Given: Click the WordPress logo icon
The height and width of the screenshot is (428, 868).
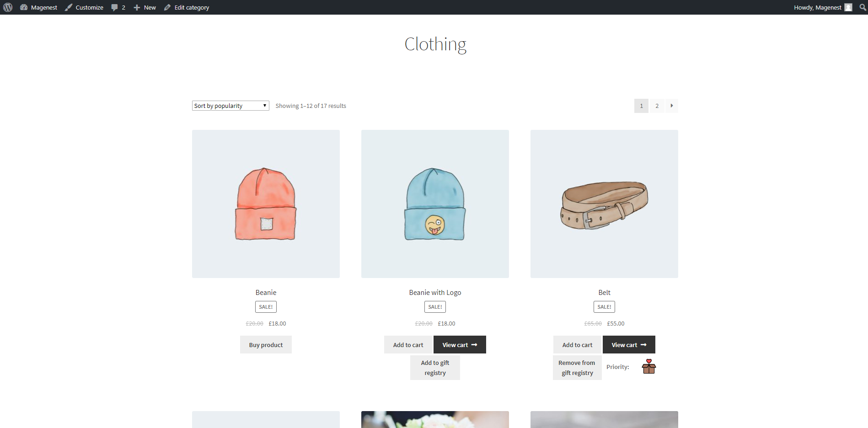Looking at the screenshot, I should [x=8, y=7].
